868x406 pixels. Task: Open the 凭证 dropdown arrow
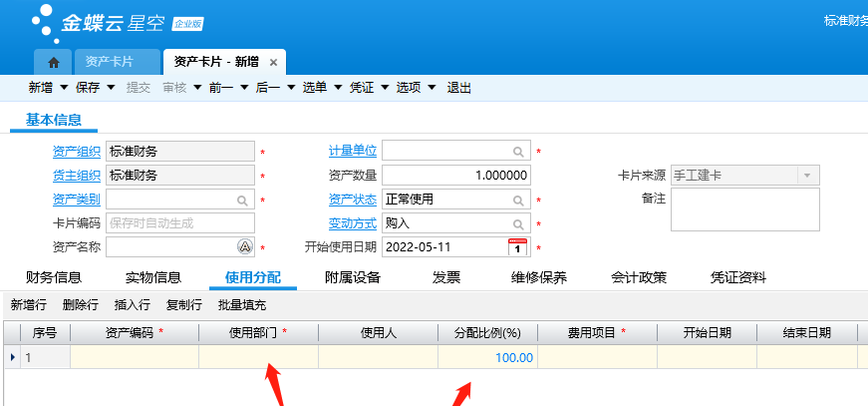point(384,88)
